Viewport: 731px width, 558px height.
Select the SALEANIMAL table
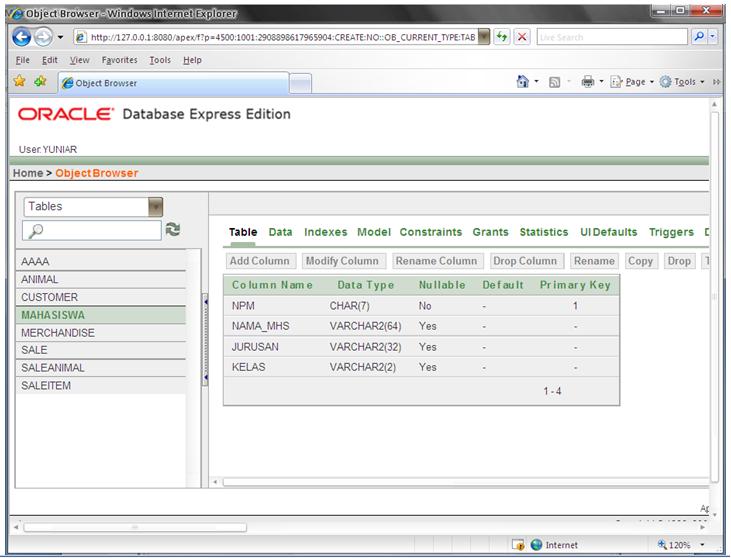coord(101,368)
